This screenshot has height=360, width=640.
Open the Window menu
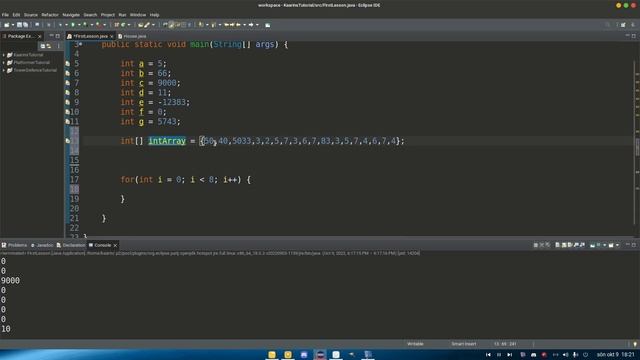[138, 15]
